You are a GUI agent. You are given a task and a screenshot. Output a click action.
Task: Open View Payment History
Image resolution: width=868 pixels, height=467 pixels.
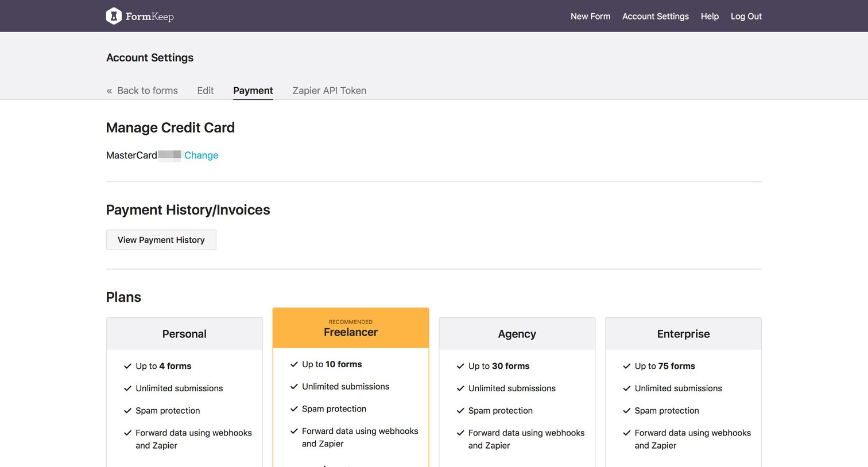(161, 240)
